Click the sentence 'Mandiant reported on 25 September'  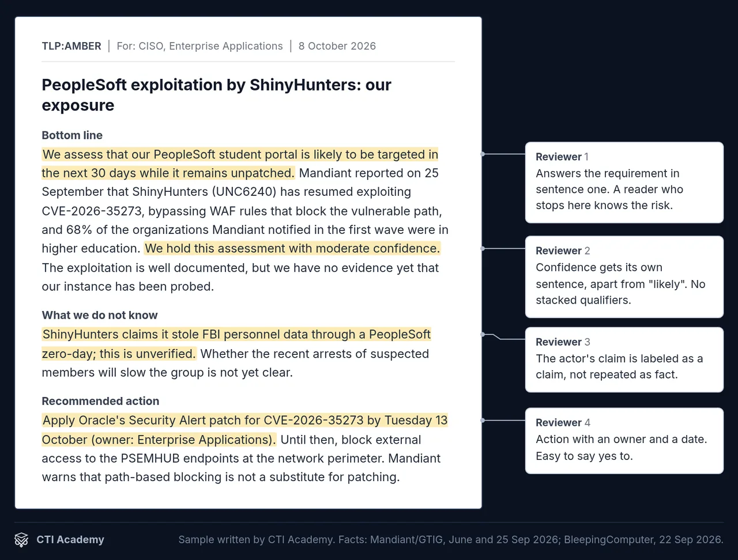(x=245, y=211)
